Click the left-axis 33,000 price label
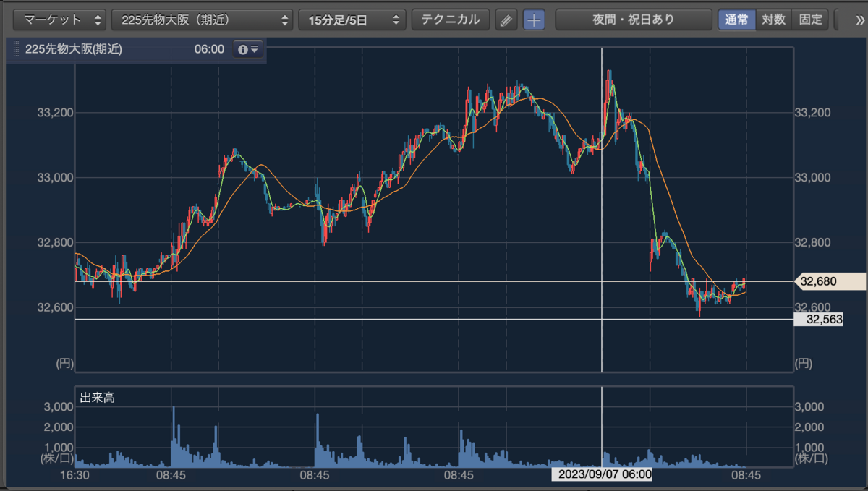 (55, 177)
